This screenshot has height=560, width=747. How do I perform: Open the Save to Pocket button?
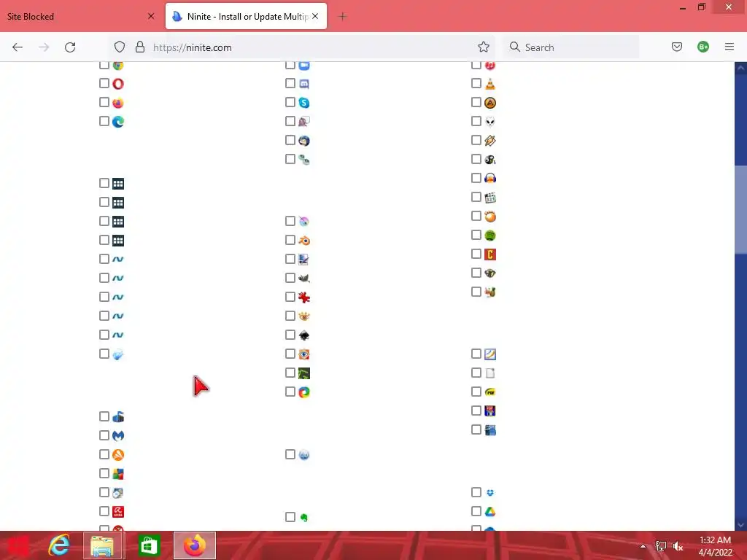[677, 47]
